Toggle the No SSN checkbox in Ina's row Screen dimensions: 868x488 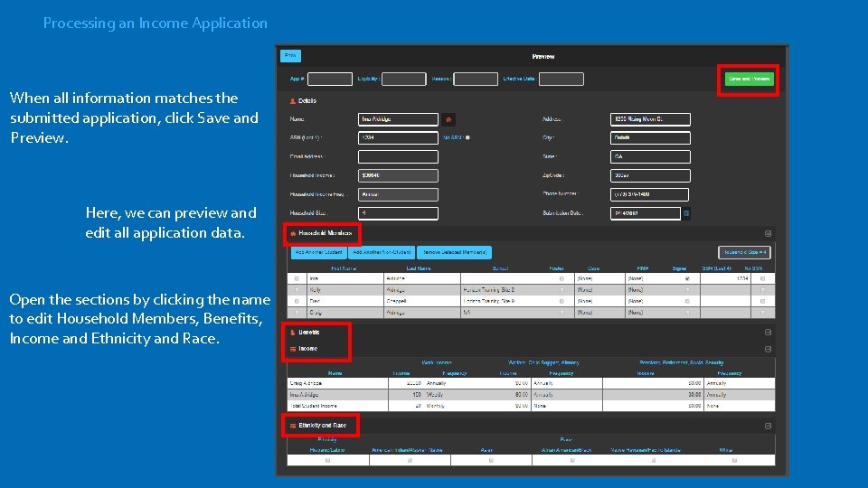(x=762, y=279)
